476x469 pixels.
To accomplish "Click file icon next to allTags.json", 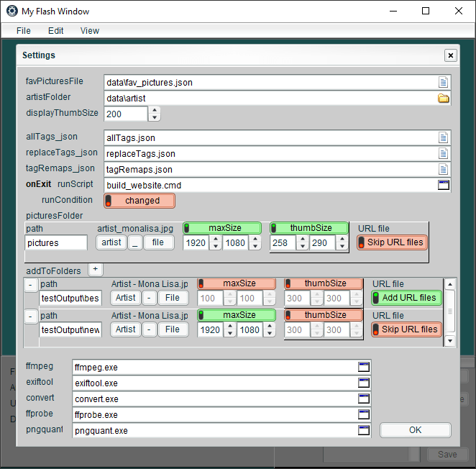I will coord(444,137).
